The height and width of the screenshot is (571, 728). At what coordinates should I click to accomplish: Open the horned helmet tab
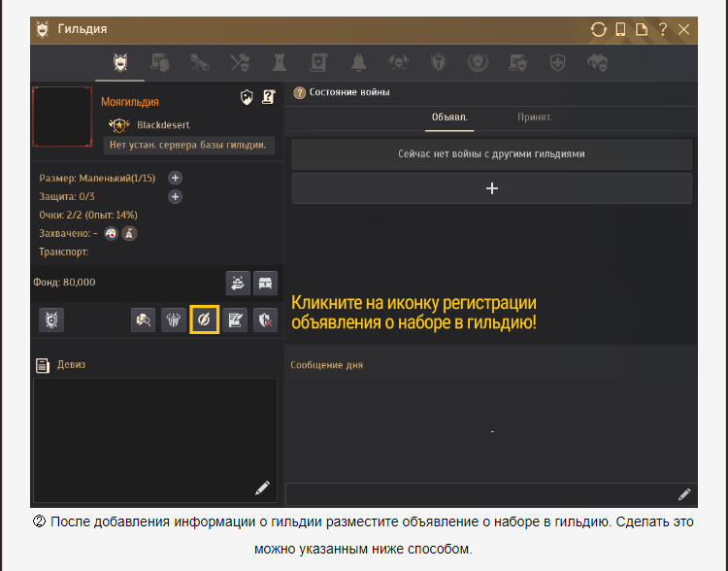click(x=598, y=63)
